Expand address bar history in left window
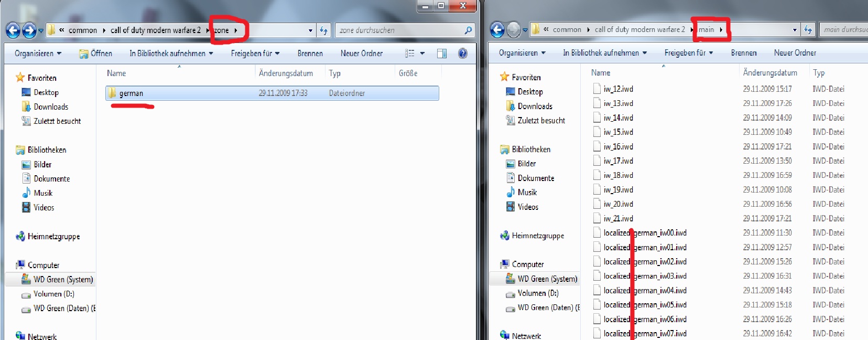The image size is (868, 340). point(310,30)
